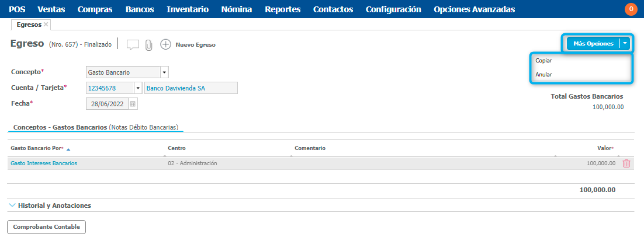Click the orange notification counter badge
The width and height of the screenshot is (644, 237).
pos(631,9)
